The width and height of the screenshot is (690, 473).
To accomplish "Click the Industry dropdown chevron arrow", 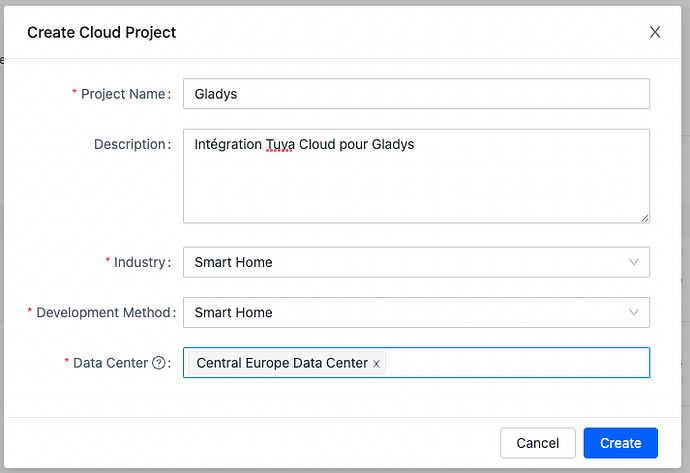I will [633, 262].
